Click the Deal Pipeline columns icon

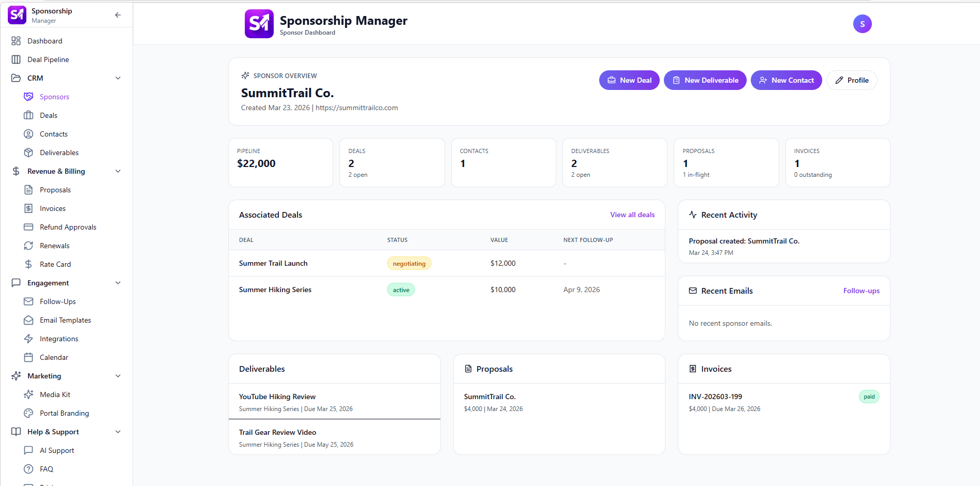pos(16,59)
